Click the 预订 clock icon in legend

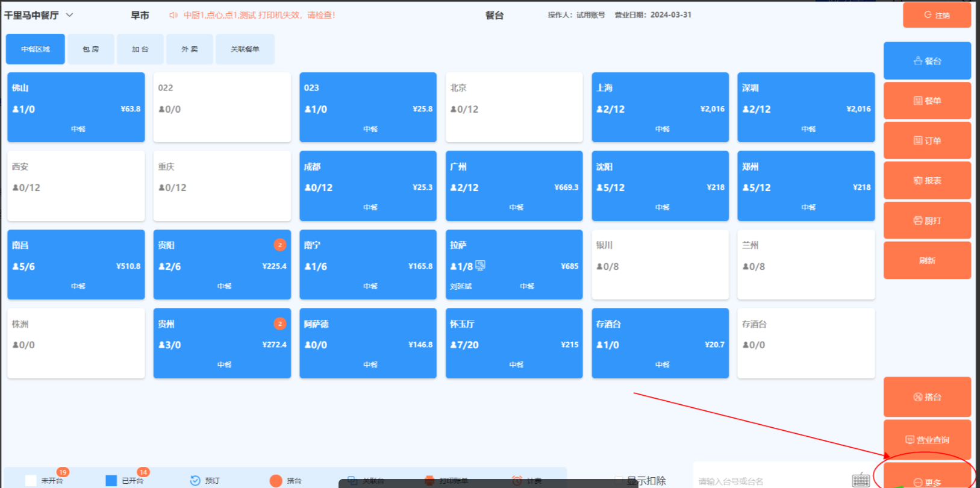[x=195, y=480]
